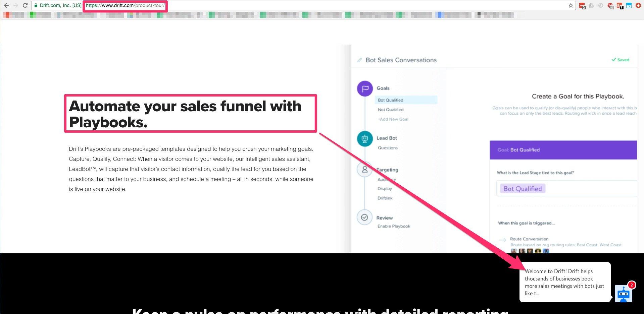
Task: Open the Google Drive extension icon
Action: [x=591, y=5]
